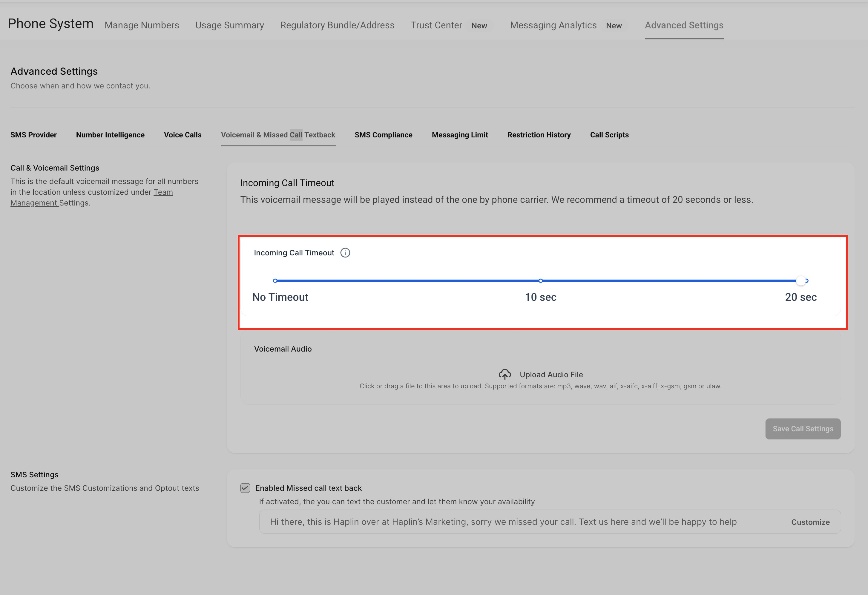Click the 20 sec slider handle

tap(801, 280)
